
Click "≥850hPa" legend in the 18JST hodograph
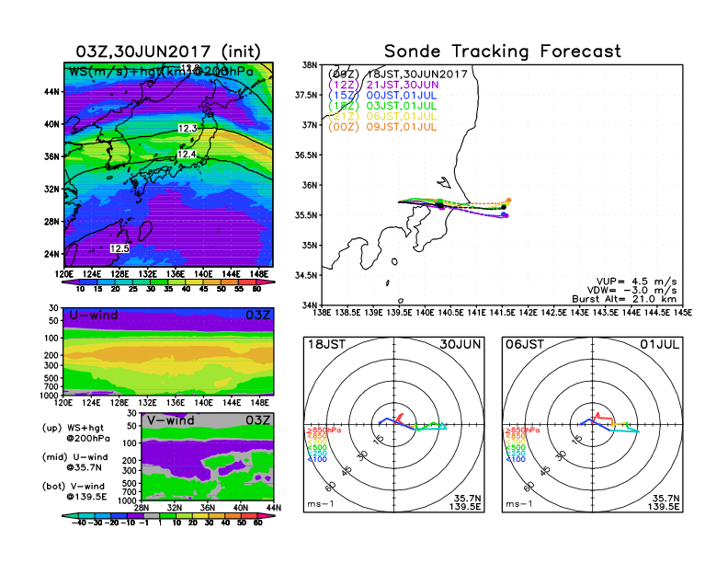[324, 431]
